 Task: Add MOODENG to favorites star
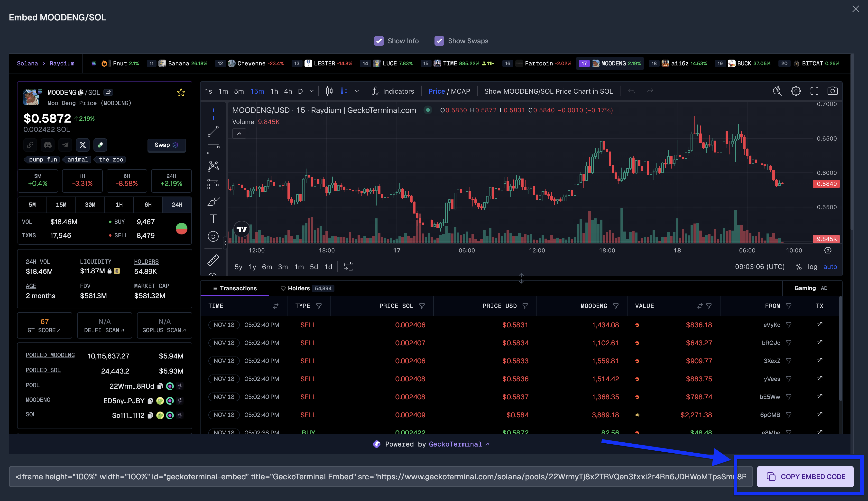click(x=181, y=93)
